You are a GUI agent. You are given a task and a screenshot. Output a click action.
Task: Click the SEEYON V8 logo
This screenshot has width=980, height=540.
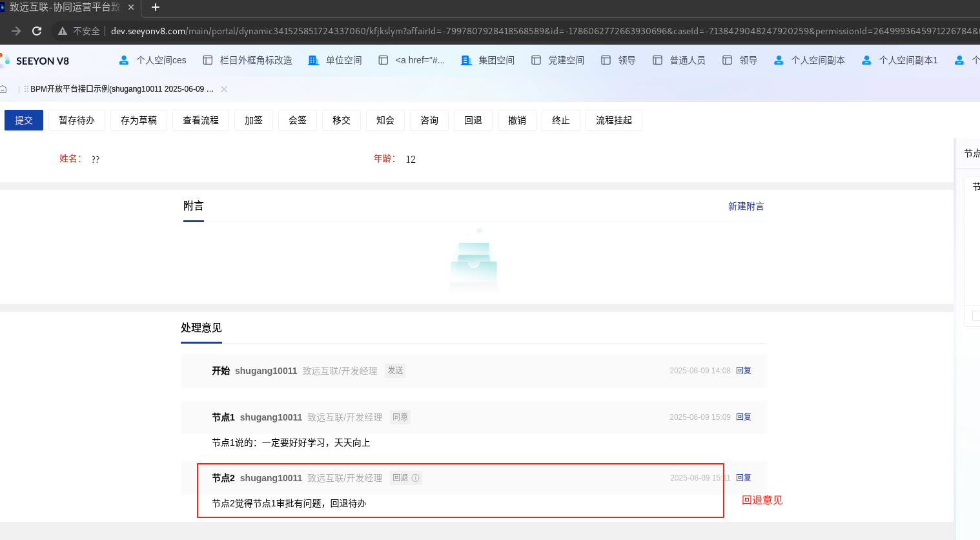36,61
